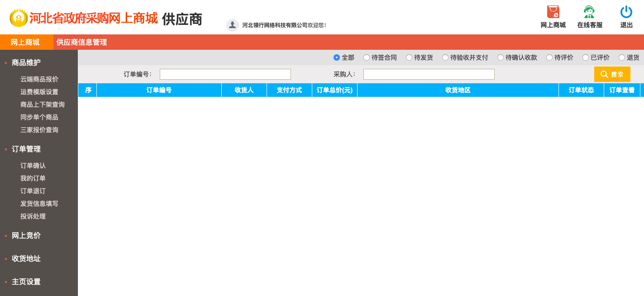Go to 发货信息填写 page
644x296 pixels.
pos(39,204)
